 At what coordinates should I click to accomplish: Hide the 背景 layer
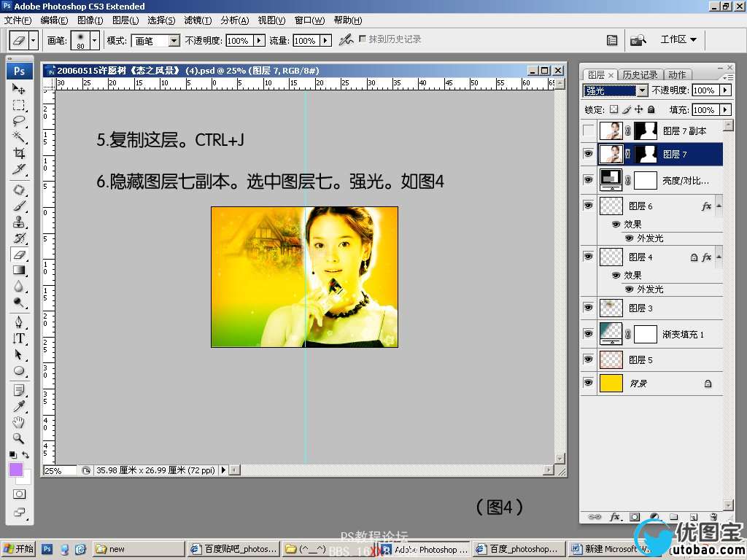coord(589,382)
